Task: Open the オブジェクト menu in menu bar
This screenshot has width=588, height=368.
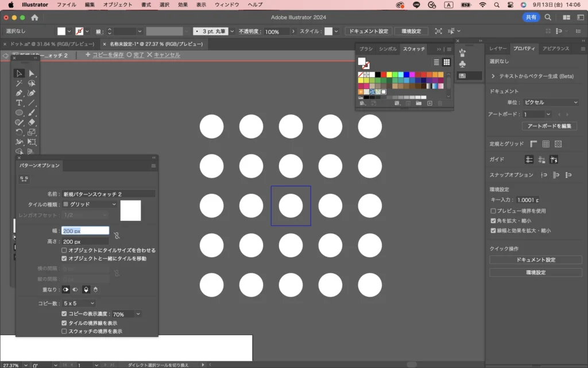Action: (117, 5)
